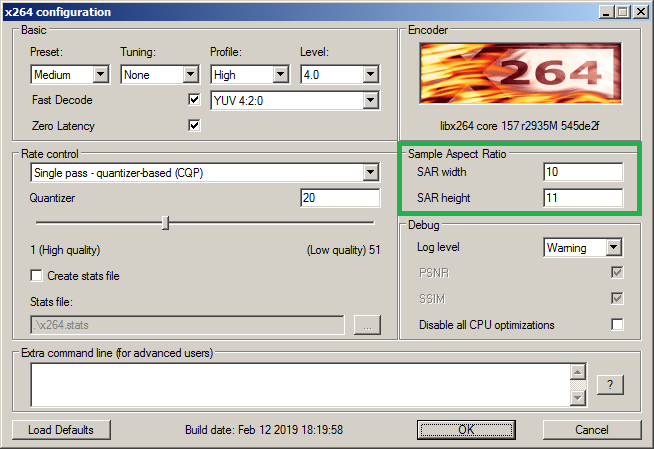
Task: Maximize the x264 configuration window
Action: pyautogui.click(x=623, y=12)
